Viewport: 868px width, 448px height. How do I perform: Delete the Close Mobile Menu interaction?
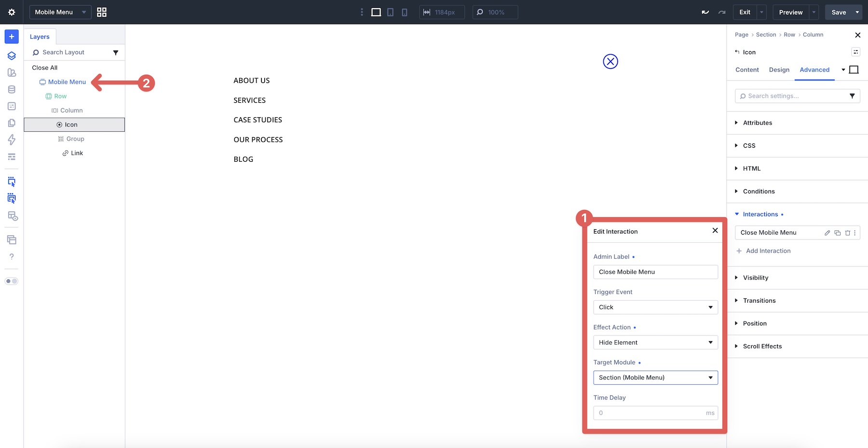[x=847, y=233]
